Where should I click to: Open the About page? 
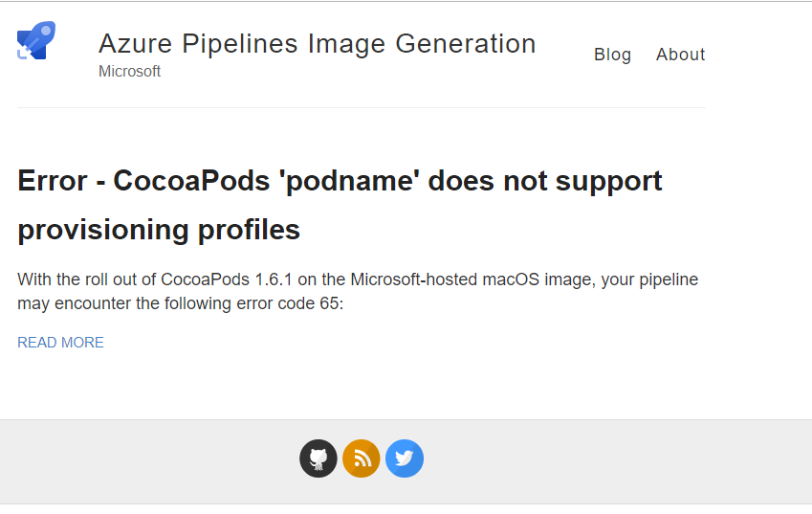click(x=680, y=55)
